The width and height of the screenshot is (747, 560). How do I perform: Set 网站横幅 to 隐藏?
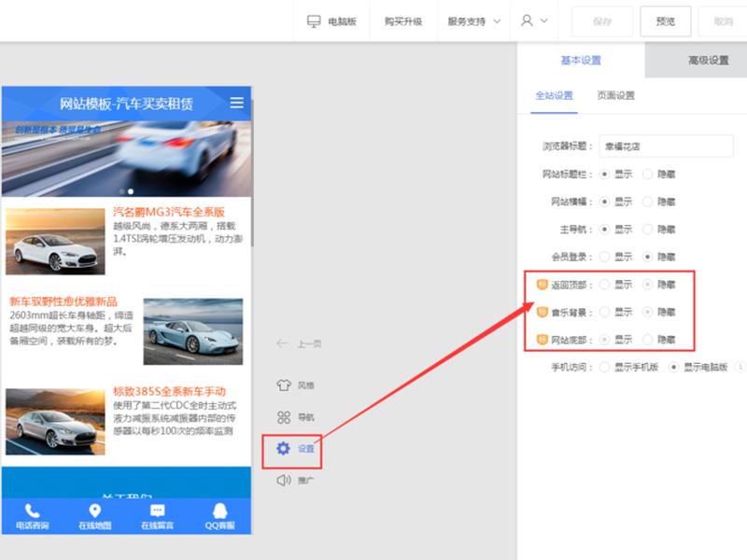pyautogui.click(x=647, y=202)
